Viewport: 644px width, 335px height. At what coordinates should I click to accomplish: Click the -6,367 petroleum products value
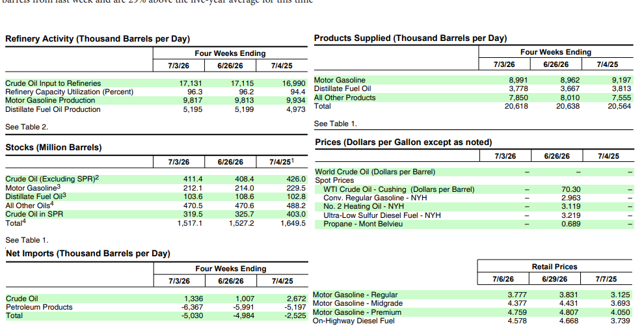tap(192, 307)
